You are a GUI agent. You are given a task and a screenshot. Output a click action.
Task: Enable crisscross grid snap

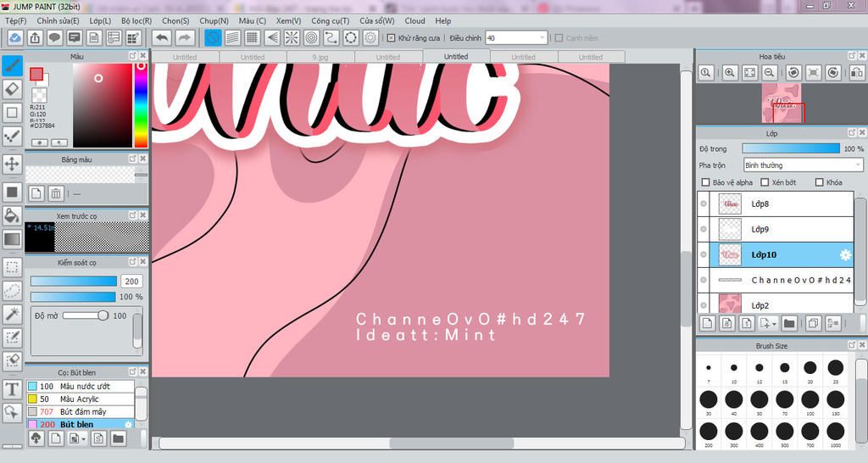click(253, 37)
